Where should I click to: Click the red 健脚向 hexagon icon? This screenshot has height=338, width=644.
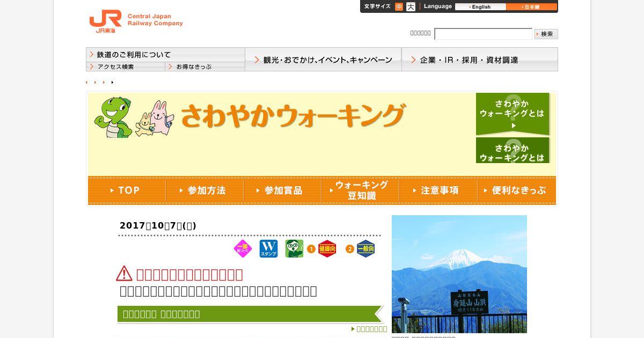point(327,249)
